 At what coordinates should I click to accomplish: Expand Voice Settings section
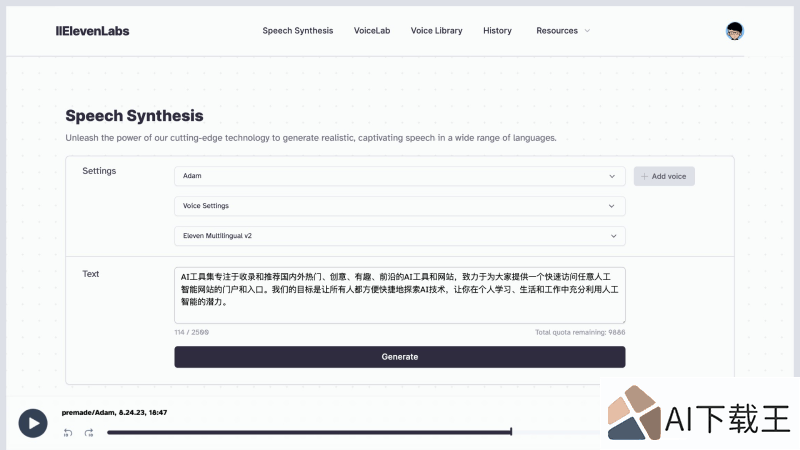(399, 206)
